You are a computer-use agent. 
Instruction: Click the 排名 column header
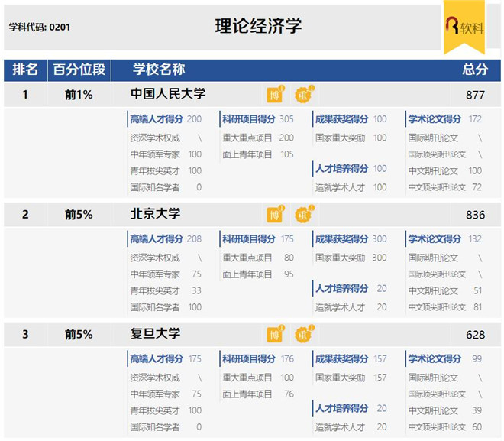click(25, 70)
